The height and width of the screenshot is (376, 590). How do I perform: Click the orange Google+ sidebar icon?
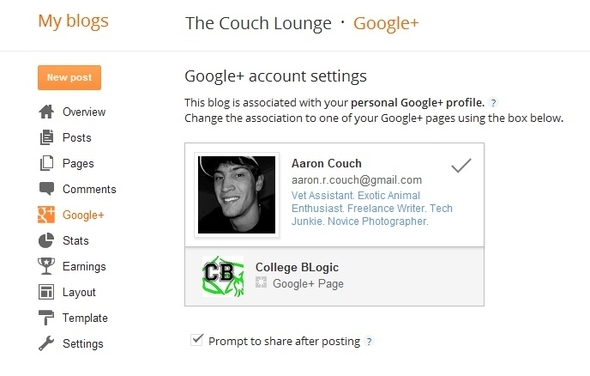click(x=46, y=215)
